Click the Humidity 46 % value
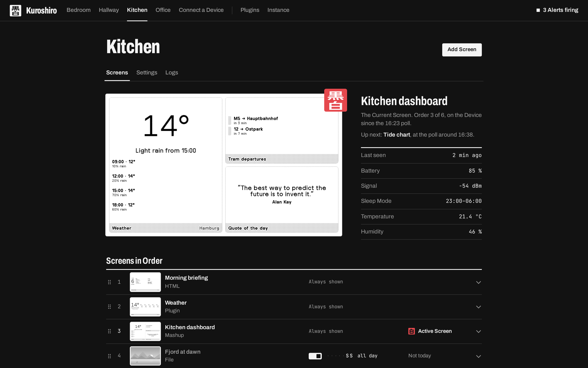The width and height of the screenshot is (588, 368). 475,231
